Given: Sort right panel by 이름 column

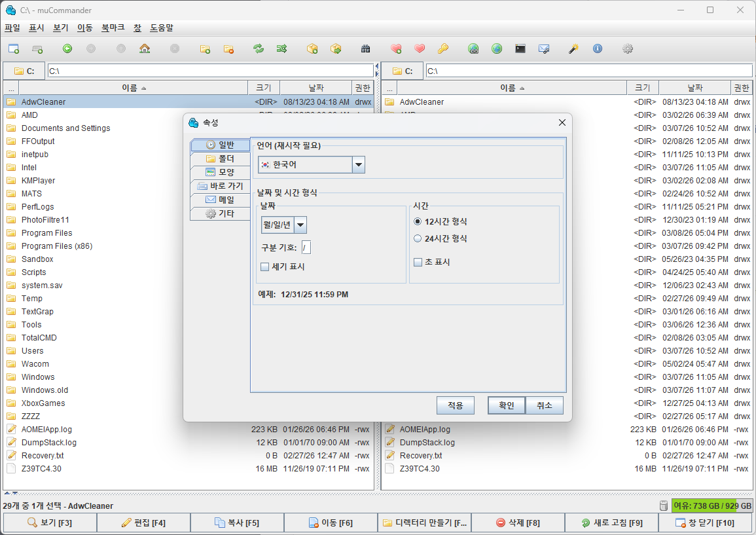Looking at the screenshot, I should tap(512, 88).
